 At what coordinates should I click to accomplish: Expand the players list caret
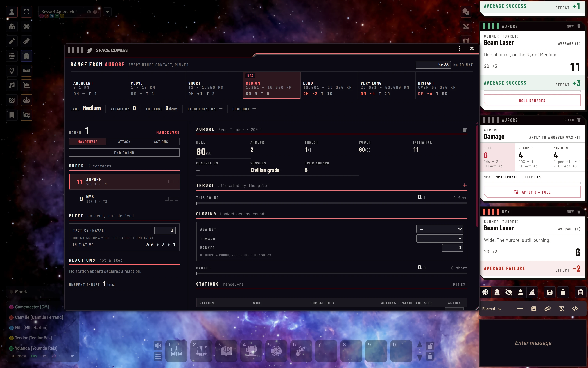[72, 356]
